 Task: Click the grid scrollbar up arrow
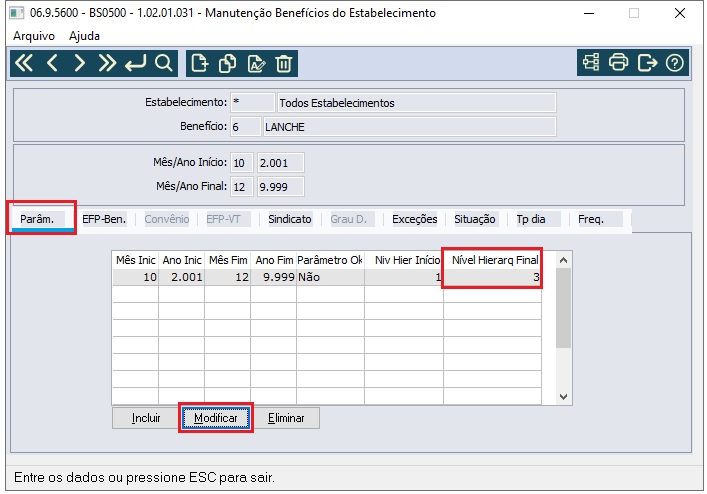pyautogui.click(x=563, y=260)
